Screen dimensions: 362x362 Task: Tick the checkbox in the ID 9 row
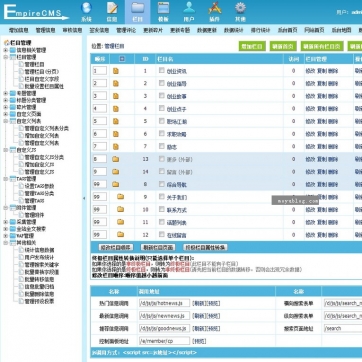click(x=162, y=197)
